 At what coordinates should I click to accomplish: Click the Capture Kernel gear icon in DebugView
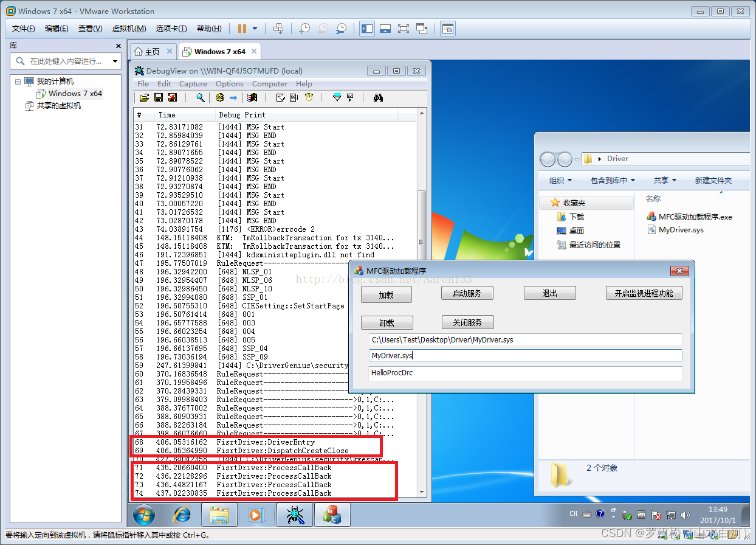[220, 97]
